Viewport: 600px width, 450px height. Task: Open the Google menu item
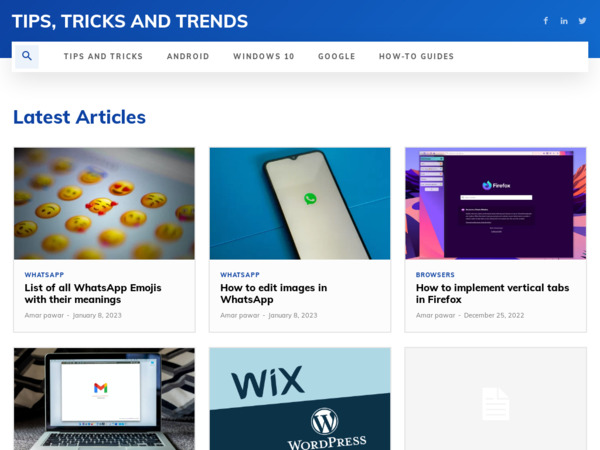click(337, 56)
